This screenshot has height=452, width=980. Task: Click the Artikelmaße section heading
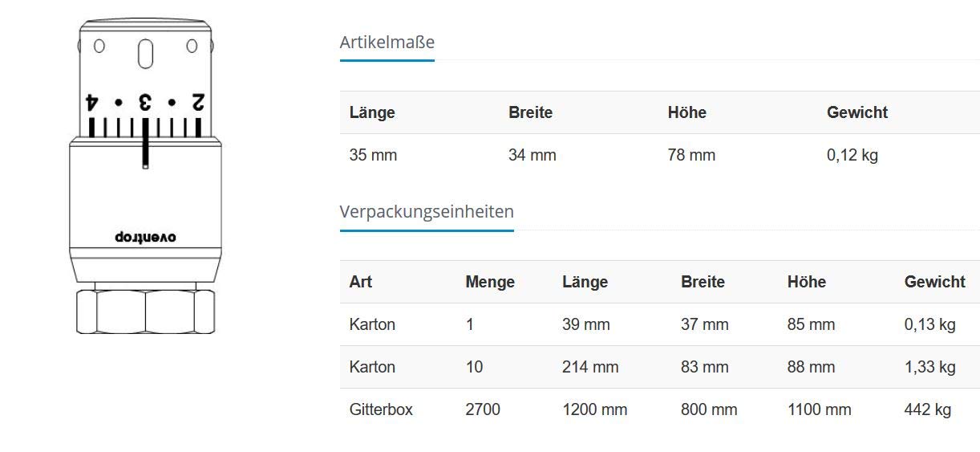tap(387, 43)
